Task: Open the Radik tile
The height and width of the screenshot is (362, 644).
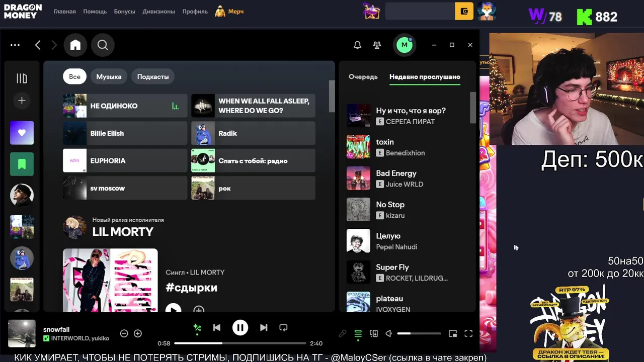Action: 253,133
